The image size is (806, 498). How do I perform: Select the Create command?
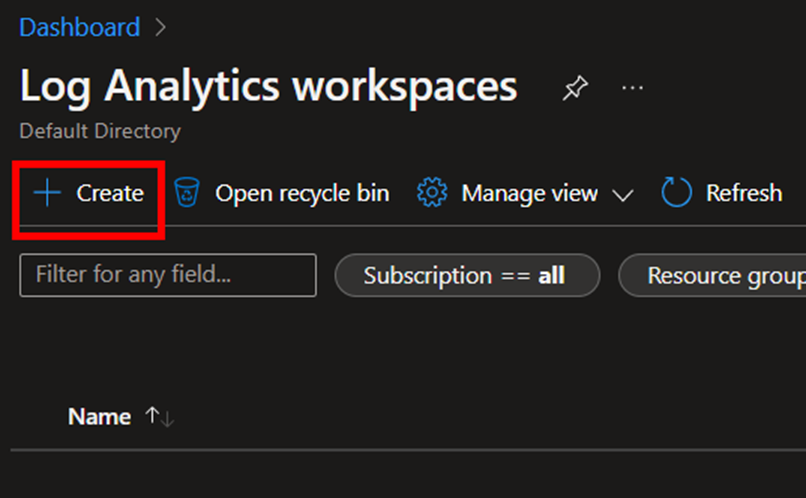click(x=88, y=193)
